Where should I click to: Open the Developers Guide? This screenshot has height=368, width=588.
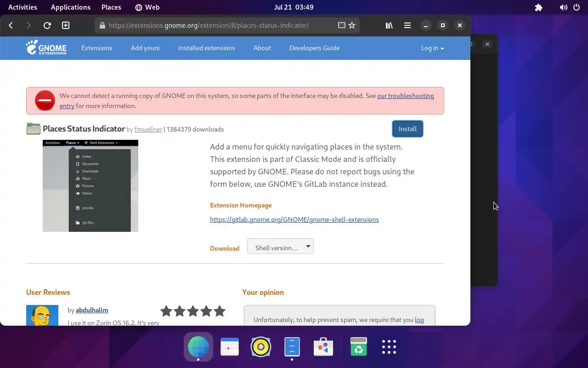315,48
